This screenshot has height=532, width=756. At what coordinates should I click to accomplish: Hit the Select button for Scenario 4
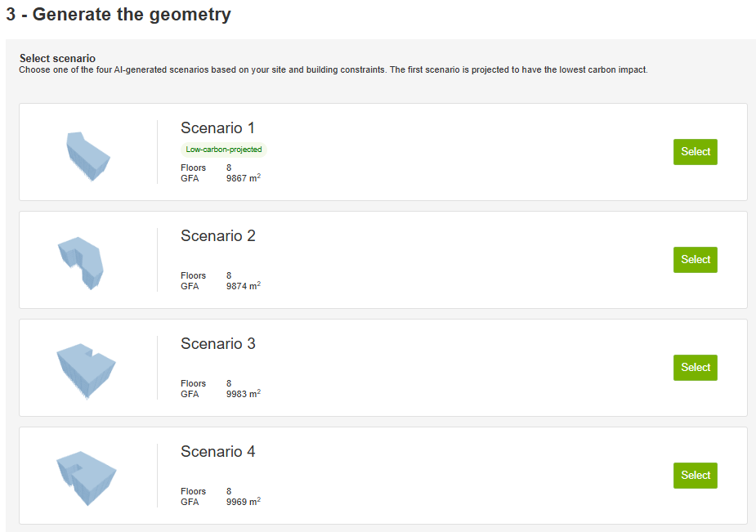point(695,476)
